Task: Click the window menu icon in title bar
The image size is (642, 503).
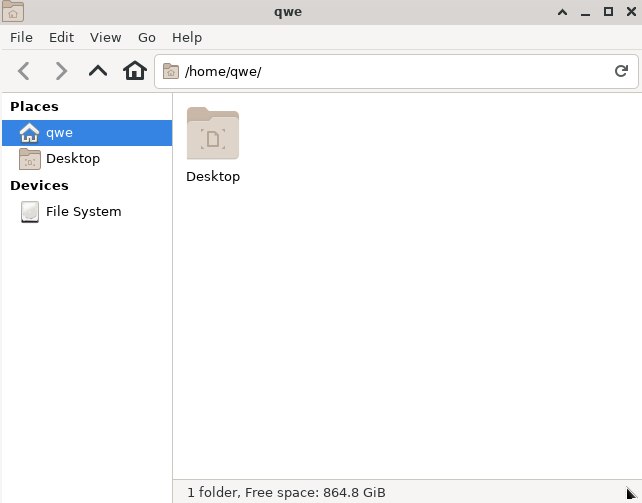Action: coord(13,11)
